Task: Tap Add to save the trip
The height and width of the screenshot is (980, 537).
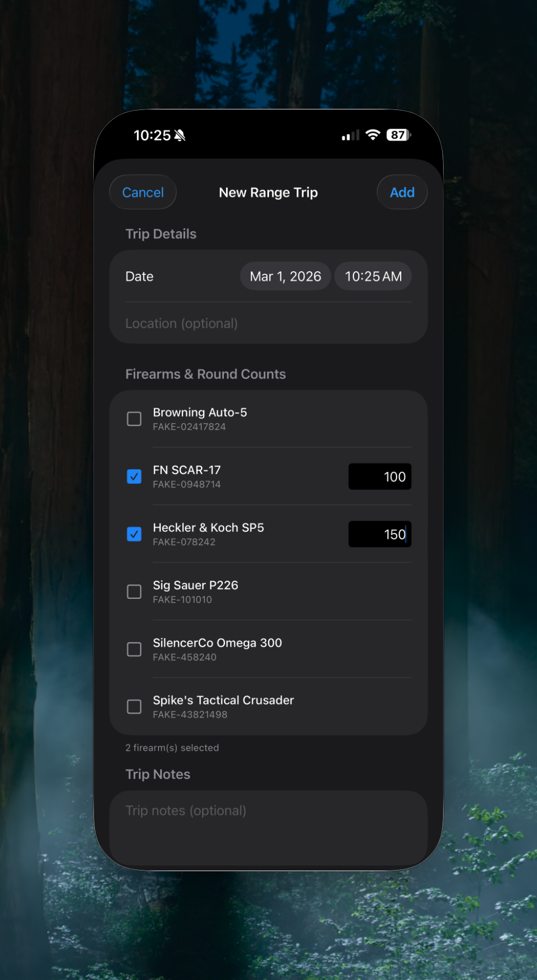Action: 402,192
